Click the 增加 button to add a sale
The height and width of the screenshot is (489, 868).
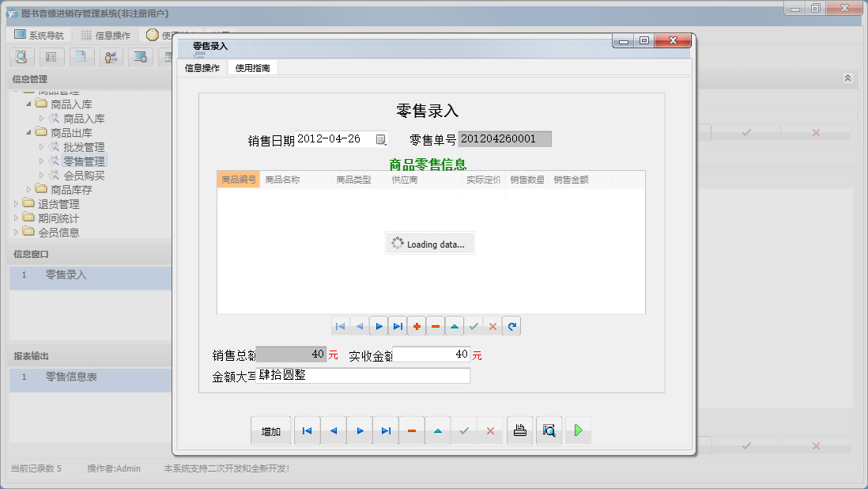tap(271, 430)
